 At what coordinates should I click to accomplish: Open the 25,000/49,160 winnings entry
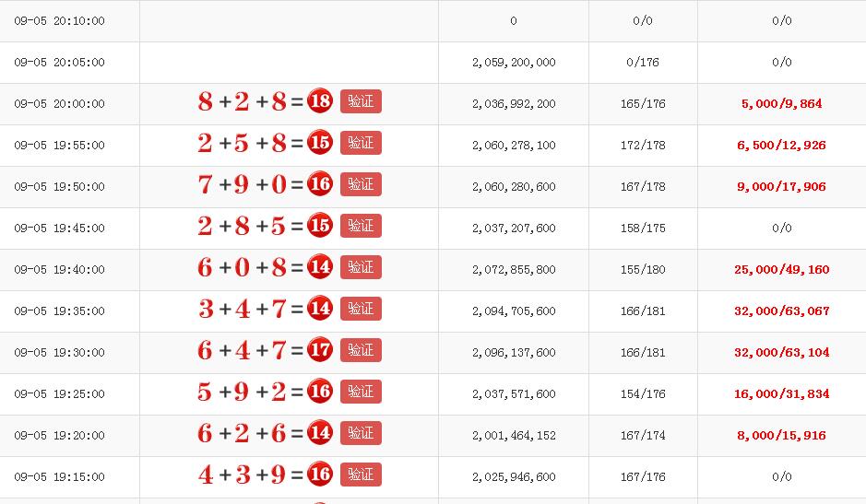click(x=781, y=270)
